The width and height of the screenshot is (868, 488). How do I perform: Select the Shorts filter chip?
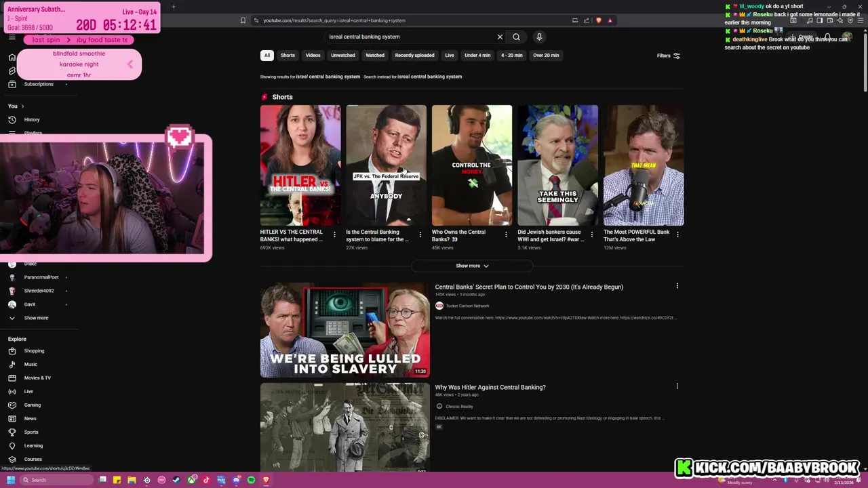click(x=288, y=56)
